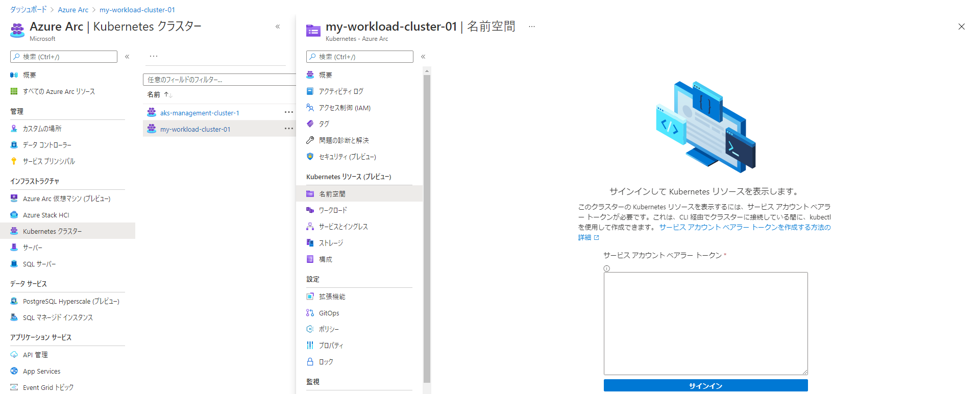Viewport: 980px width, 394px height.
Task: Open ellipsis menu above cluster filter
Action: (154, 56)
